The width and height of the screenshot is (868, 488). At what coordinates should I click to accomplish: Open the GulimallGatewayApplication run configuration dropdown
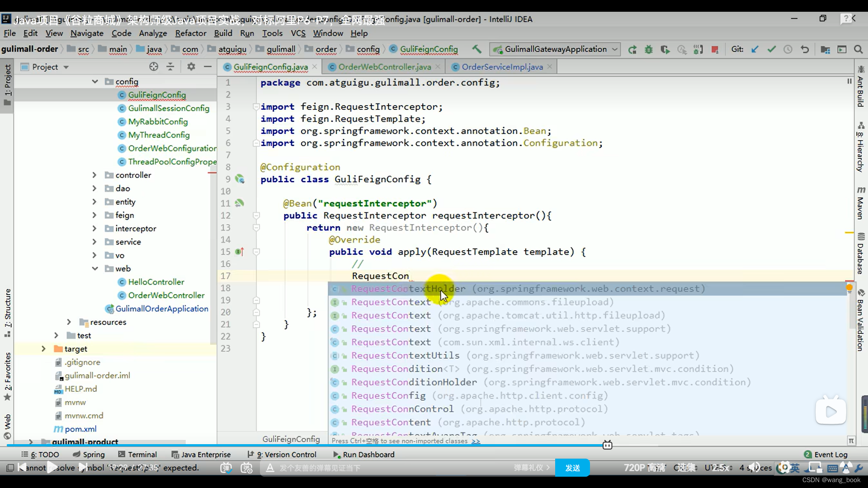pyautogui.click(x=556, y=49)
